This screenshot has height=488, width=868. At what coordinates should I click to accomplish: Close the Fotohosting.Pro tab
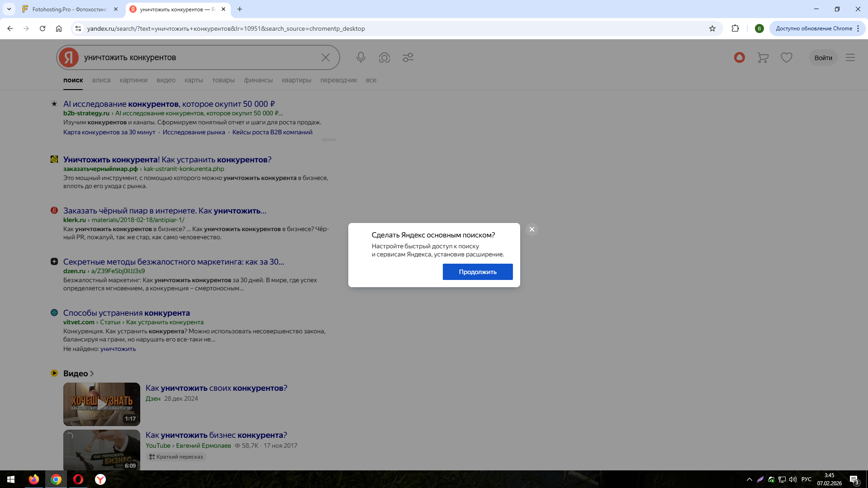[x=116, y=9]
